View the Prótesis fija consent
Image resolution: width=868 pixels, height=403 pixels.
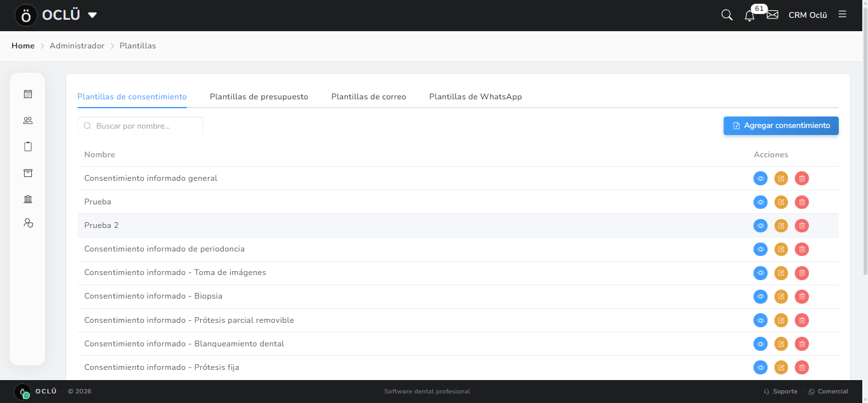pyautogui.click(x=761, y=367)
